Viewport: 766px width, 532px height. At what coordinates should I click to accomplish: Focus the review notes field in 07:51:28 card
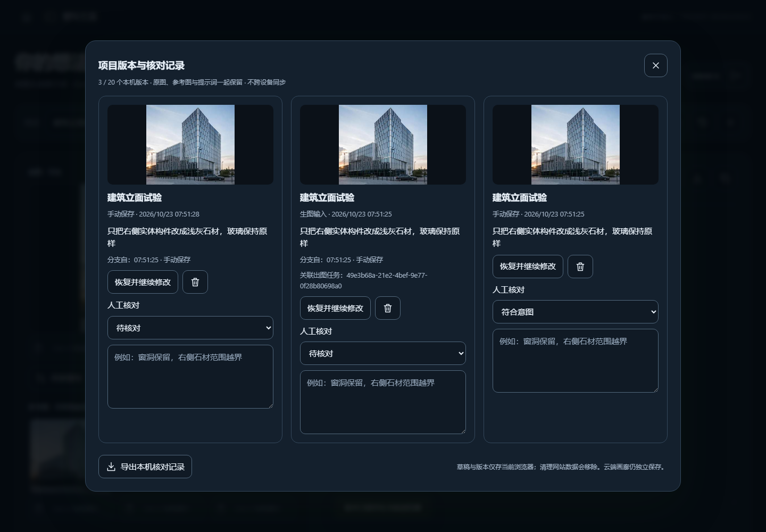tap(190, 377)
